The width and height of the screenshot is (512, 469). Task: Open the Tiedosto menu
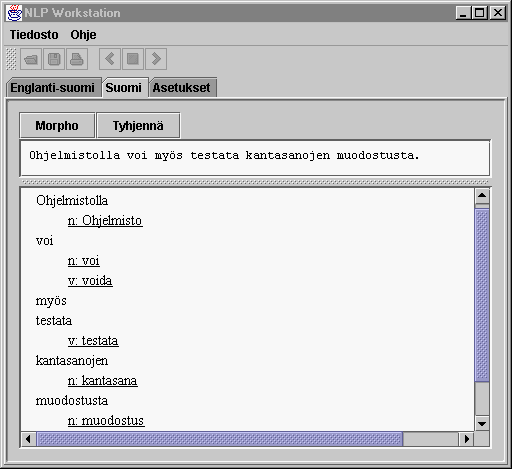34,35
